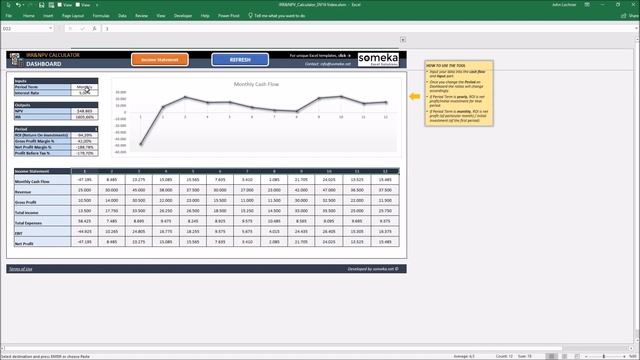
Task: Click the contact info@someka.net email link
Action: point(328,64)
